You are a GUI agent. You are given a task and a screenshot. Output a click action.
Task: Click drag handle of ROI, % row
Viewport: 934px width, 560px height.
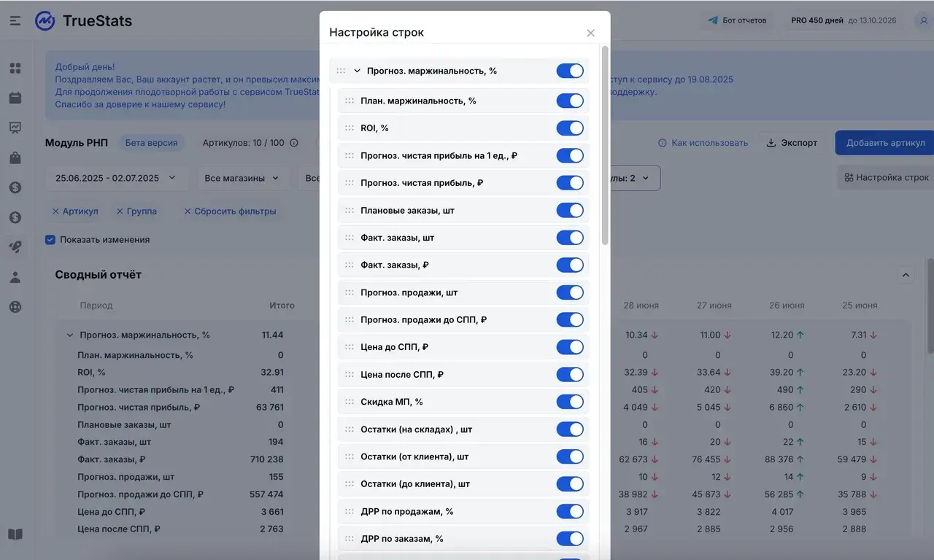point(350,128)
